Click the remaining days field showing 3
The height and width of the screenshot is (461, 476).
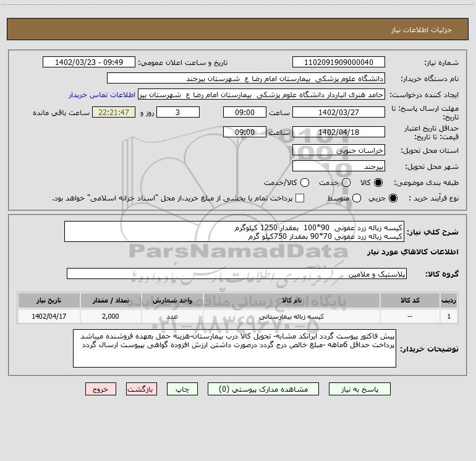point(178,112)
